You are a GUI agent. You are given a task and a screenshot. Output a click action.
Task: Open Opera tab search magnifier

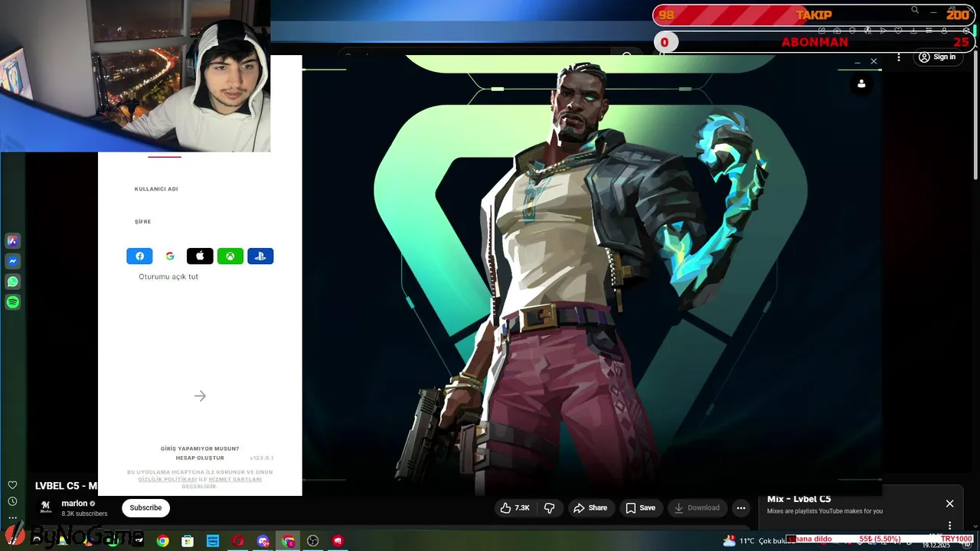point(914,10)
